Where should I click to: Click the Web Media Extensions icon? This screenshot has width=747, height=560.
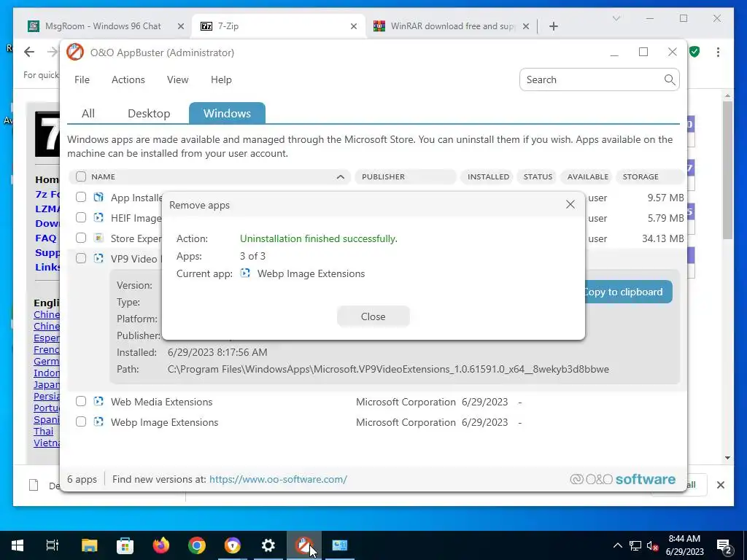(x=98, y=402)
